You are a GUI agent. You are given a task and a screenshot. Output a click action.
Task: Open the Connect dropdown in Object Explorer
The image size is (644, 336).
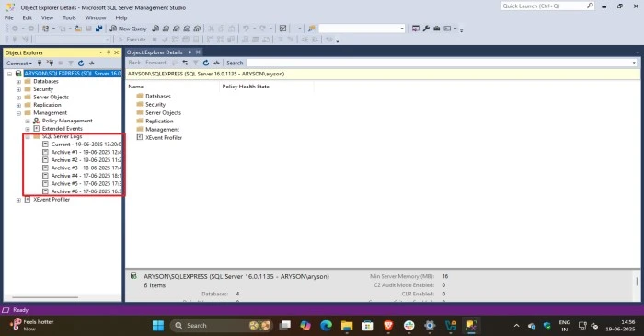[19, 63]
